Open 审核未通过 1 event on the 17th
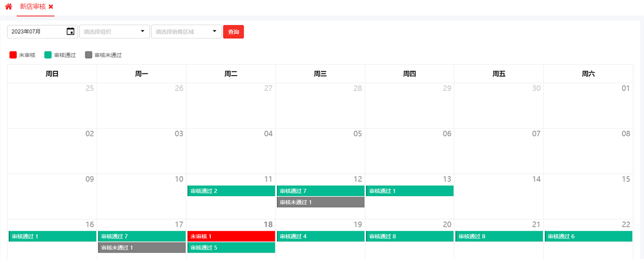Screen dimensions: 644x259 142,248
